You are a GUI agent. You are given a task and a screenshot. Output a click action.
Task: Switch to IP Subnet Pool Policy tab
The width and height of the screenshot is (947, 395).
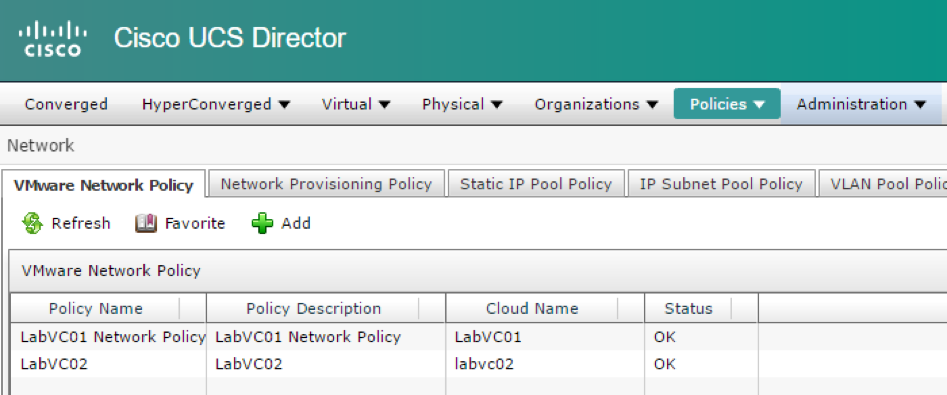tap(721, 184)
